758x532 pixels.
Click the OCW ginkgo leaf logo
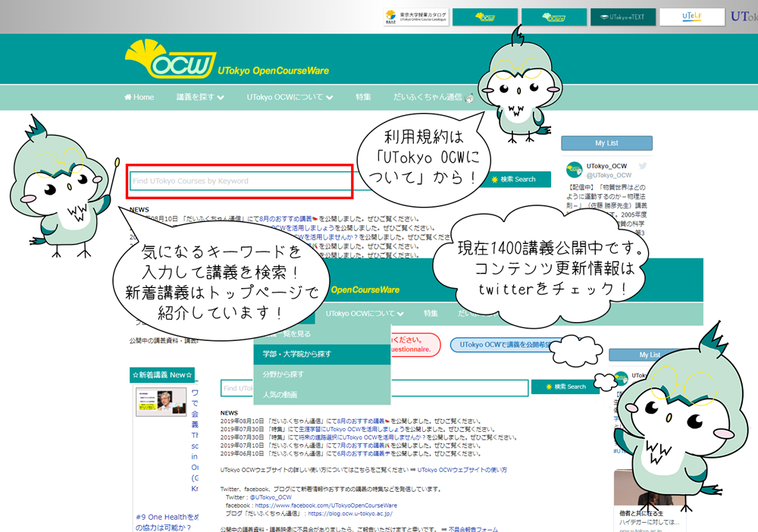(x=170, y=59)
